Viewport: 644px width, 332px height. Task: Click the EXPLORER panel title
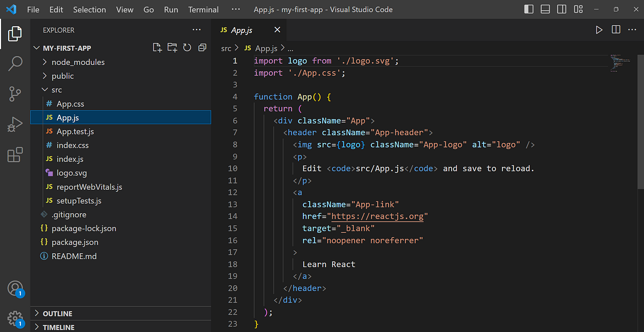(58, 30)
